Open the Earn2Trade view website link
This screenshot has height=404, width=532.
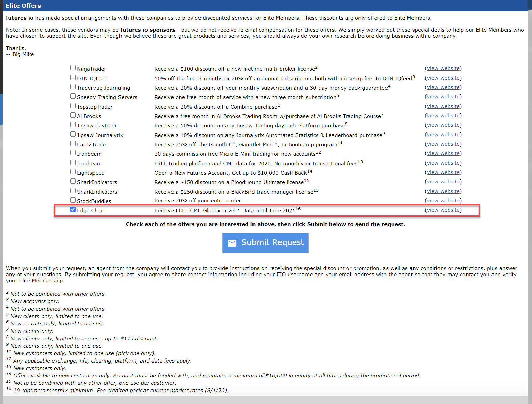[443, 144]
